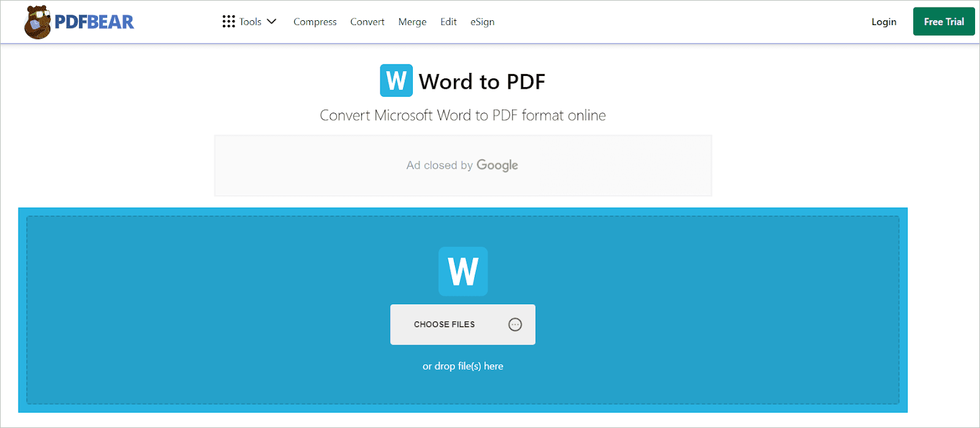This screenshot has height=428, width=980.
Task: Click the large Word icon in drop zone
Action: [463, 271]
